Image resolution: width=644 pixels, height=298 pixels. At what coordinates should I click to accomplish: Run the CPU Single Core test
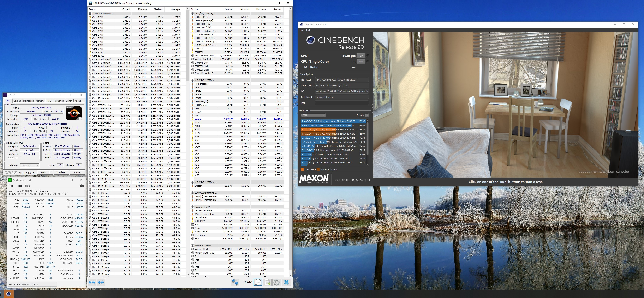tap(360, 61)
